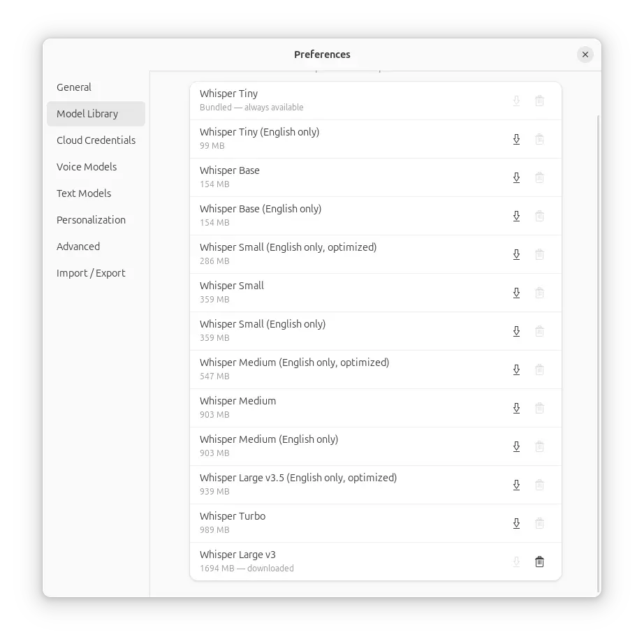Image resolution: width=644 pixels, height=644 pixels.
Task: Download Whisper Medium (English only, optimized)
Action: point(516,369)
